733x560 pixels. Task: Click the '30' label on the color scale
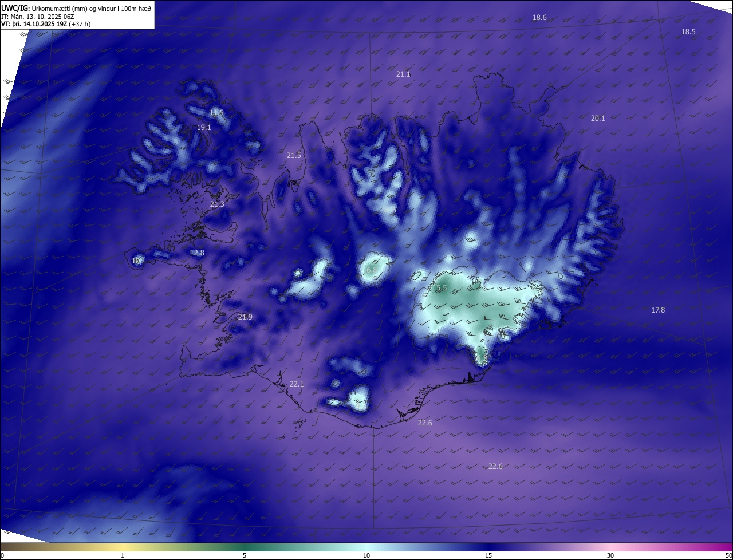610,555
